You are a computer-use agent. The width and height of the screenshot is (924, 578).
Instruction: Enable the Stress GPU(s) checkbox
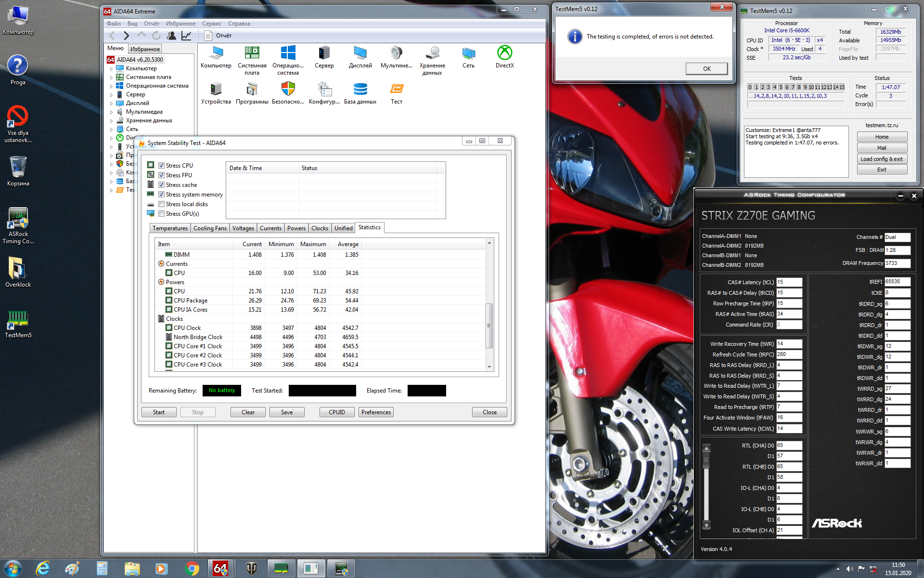162,214
